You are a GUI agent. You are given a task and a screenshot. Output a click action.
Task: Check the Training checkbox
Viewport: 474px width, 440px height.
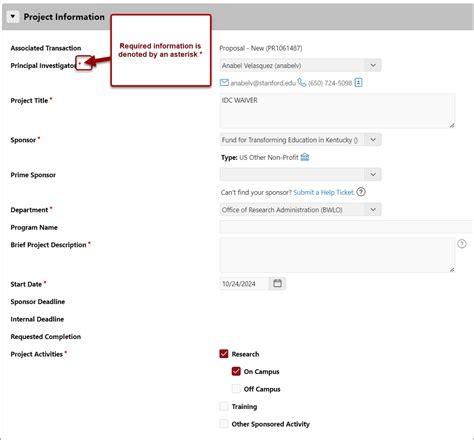(x=224, y=406)
